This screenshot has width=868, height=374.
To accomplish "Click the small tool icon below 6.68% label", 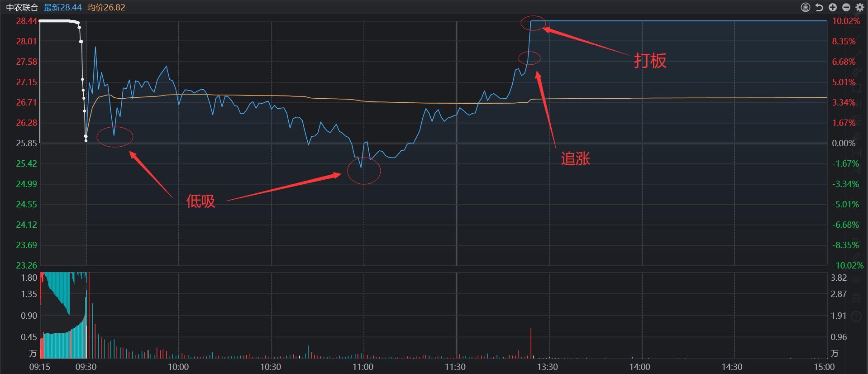I will pos(856,72).
